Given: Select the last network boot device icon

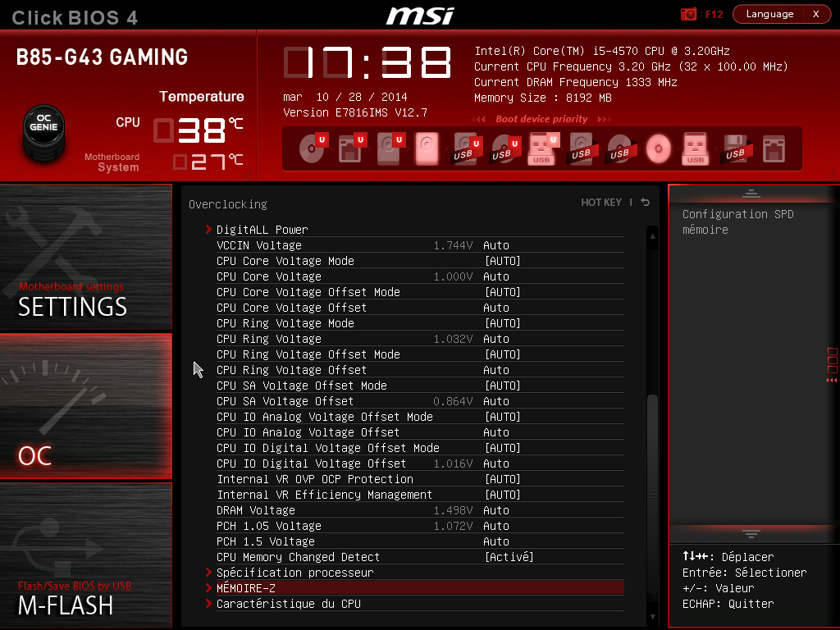Looking at the screenshot, I should [774, 148].
